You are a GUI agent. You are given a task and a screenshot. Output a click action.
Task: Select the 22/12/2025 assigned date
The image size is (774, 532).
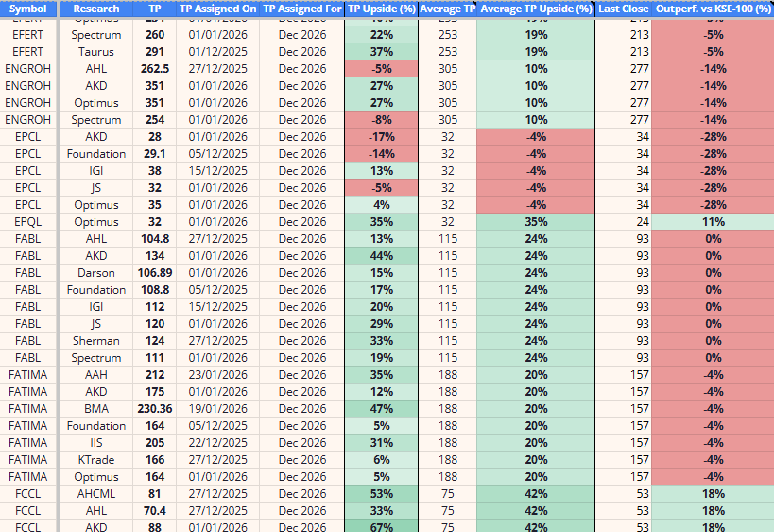217,443
